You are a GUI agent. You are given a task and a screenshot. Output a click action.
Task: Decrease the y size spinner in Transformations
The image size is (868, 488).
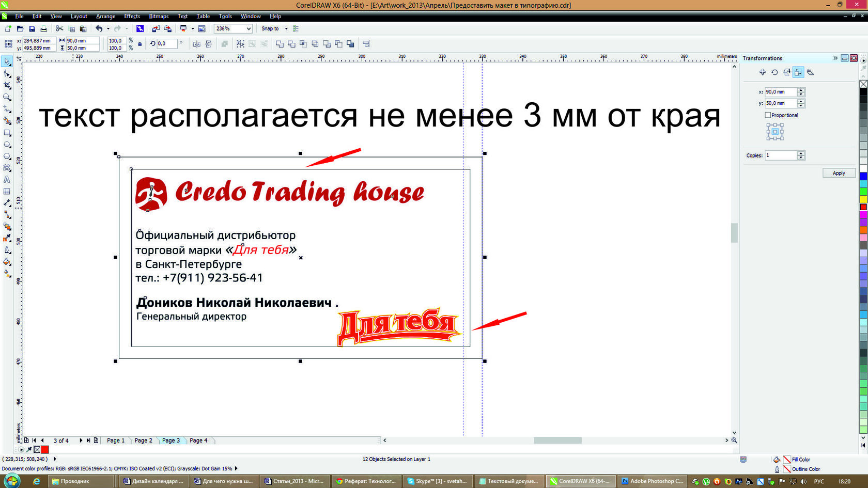click(x=801, y=105)
